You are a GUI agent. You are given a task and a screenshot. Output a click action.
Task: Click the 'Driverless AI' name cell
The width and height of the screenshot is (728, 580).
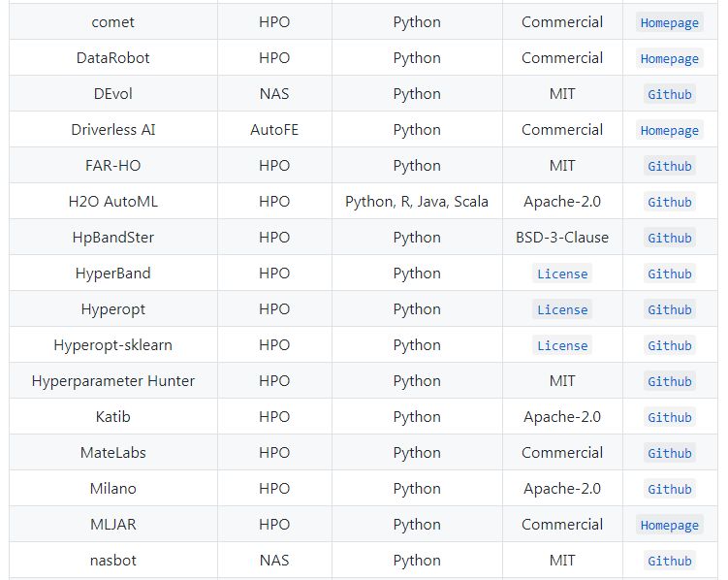112,130
